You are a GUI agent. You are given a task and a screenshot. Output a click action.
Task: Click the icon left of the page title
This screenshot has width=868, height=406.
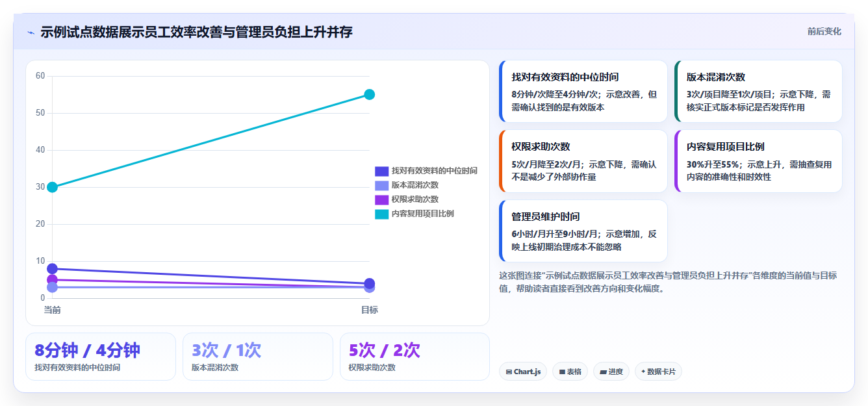(x=31, y=32)
